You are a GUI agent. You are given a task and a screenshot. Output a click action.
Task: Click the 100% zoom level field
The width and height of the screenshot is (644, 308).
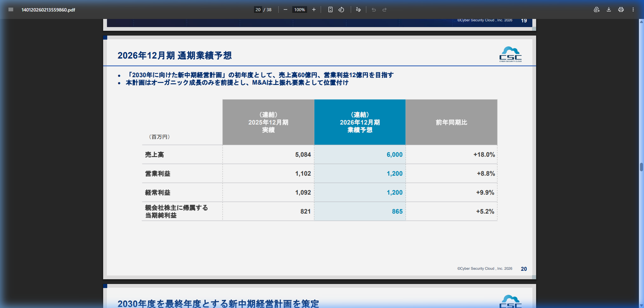coord(299,9)
